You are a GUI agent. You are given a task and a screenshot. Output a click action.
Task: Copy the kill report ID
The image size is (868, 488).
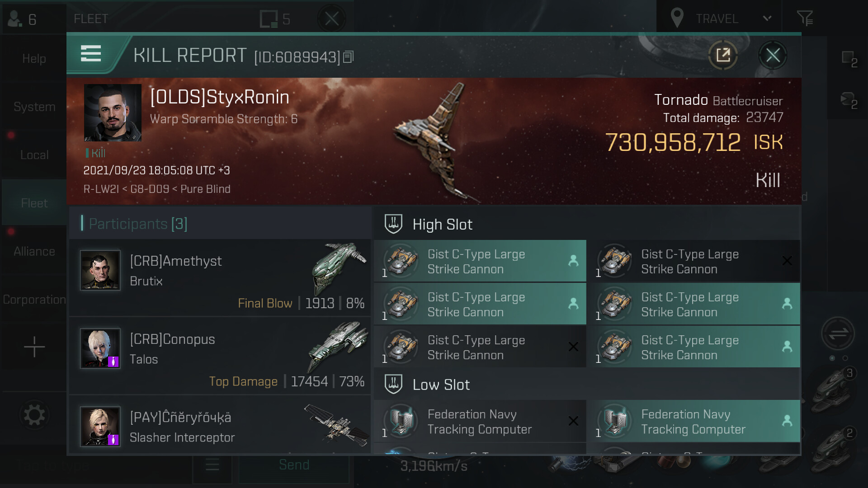pyautogui.click(x=348, y=57)
